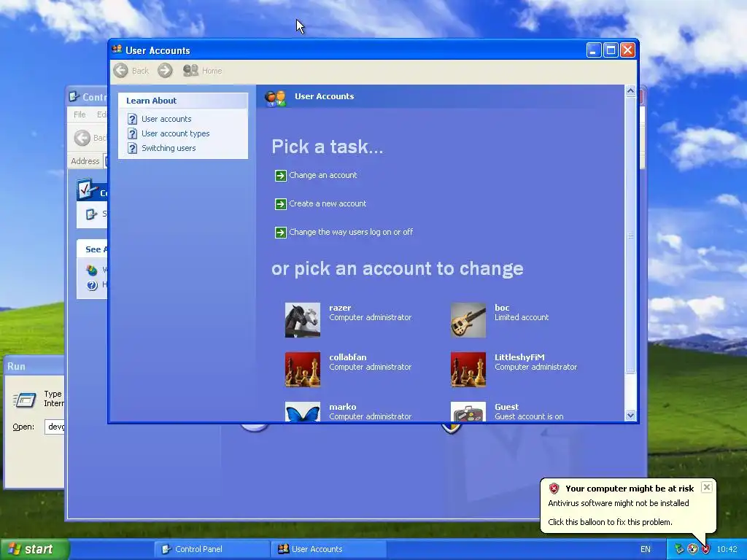Click the Run dialog program icon
The height and width of the screenshot is (560, 747).
[x=25, y=400]
